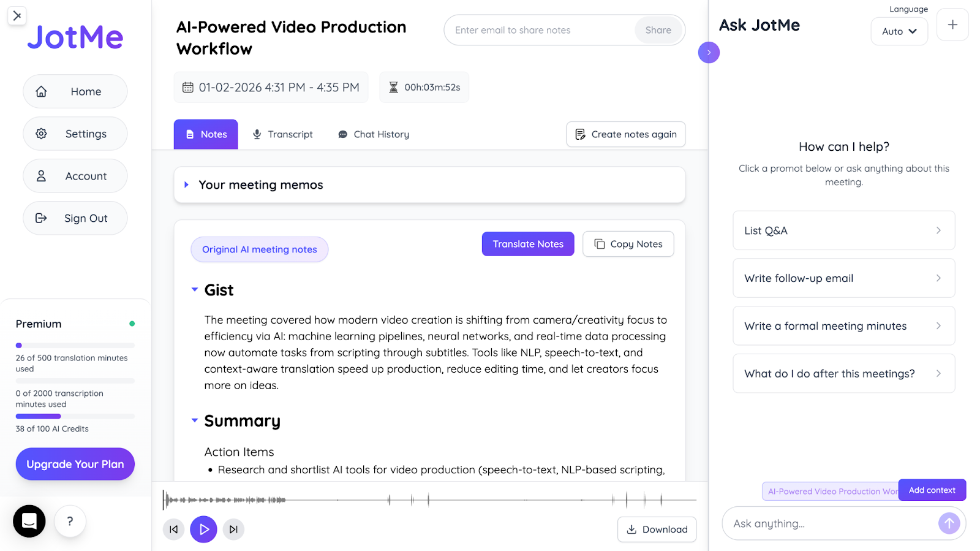The width and height of the screenshot is (980, 551).
Task: Choose What do I do after this meetings?
Action: (x=844, y=373)
